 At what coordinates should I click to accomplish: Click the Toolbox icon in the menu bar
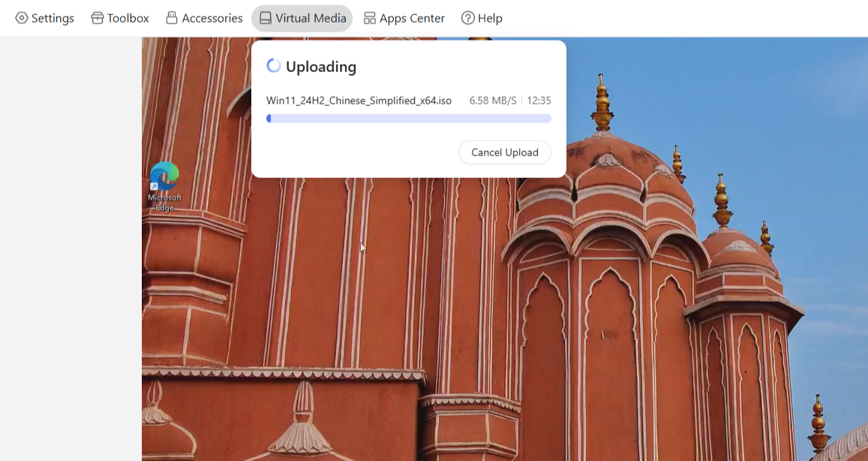pyautogui.click(x=98, y=18)
